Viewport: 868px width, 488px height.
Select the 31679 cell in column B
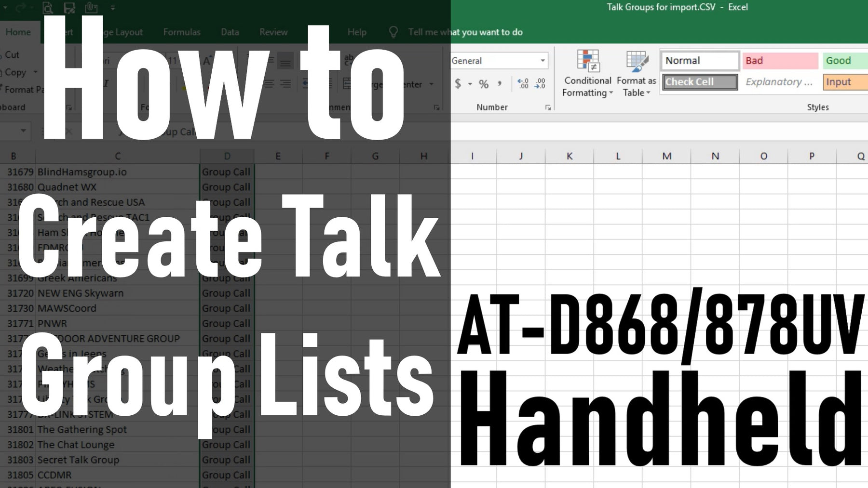(18, 172)
